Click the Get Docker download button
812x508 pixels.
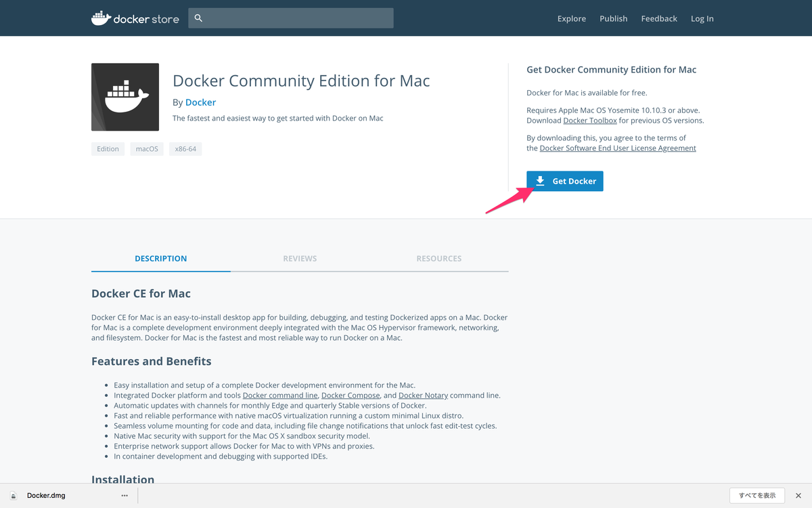click(x=565, y=181)
